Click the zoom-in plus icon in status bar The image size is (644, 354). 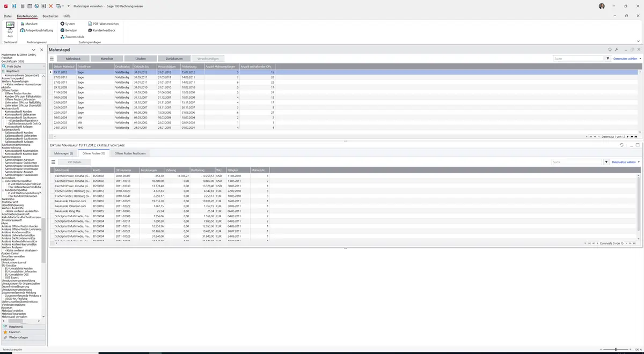630,349
